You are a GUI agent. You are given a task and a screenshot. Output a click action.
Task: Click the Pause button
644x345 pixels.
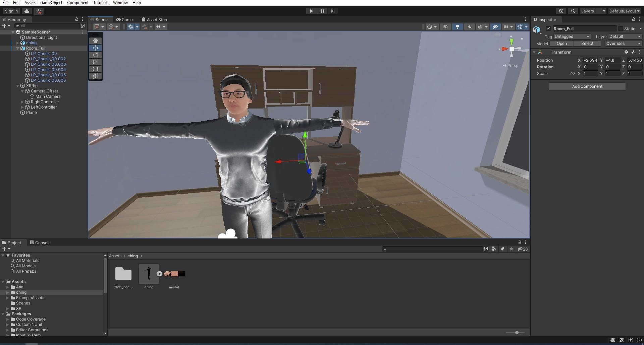[322, 11]
